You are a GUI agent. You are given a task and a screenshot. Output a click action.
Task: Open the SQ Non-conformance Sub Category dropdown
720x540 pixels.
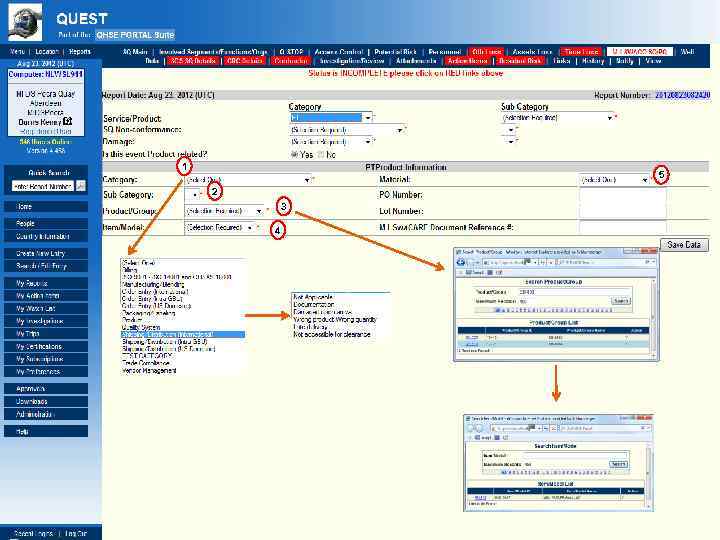tap(509, 130)
